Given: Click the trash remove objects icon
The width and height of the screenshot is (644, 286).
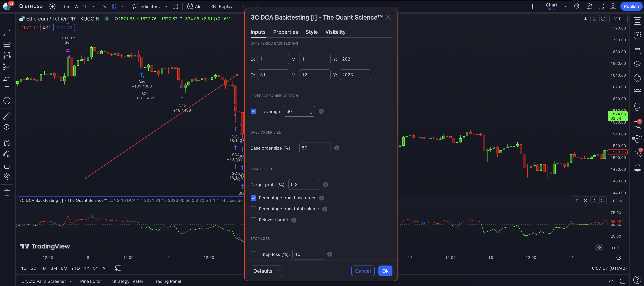Looking at the screenshot, I should click(x=7, y=192).
